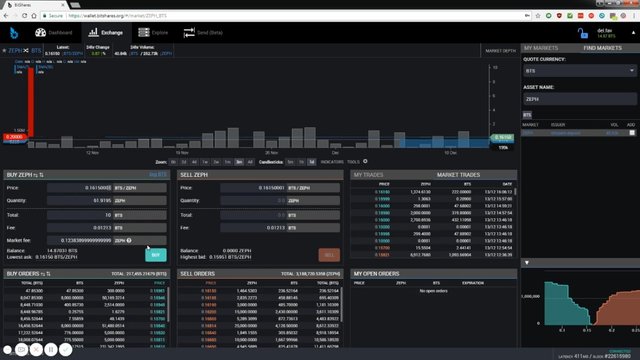Open the Dashboard page
This screenshot has width=640, height=360.
pos(53,33)
